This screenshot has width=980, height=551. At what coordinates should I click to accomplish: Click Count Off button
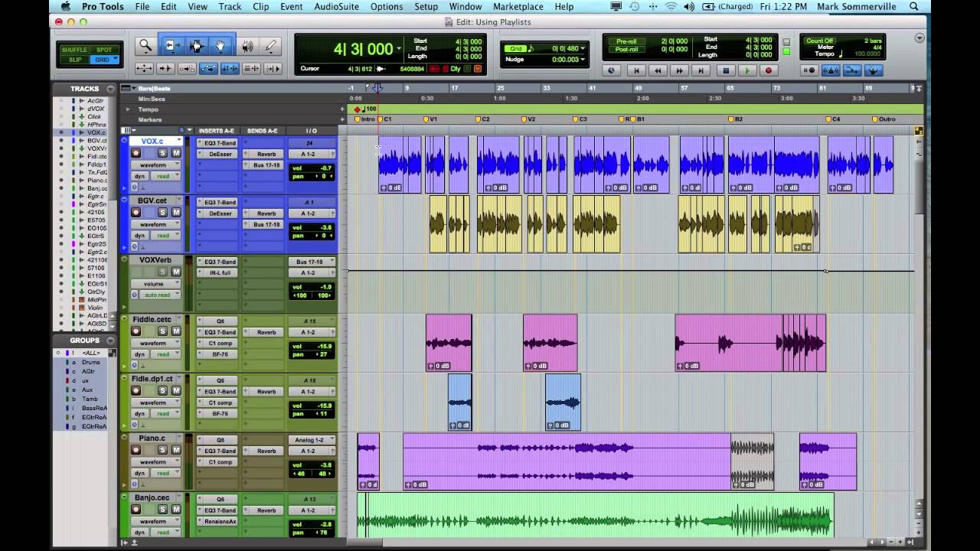pos(818,41)
